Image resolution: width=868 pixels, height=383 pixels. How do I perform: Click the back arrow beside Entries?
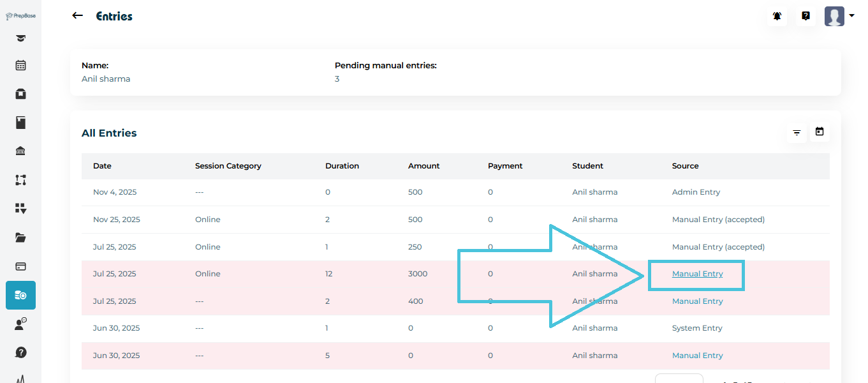point(78,16)
